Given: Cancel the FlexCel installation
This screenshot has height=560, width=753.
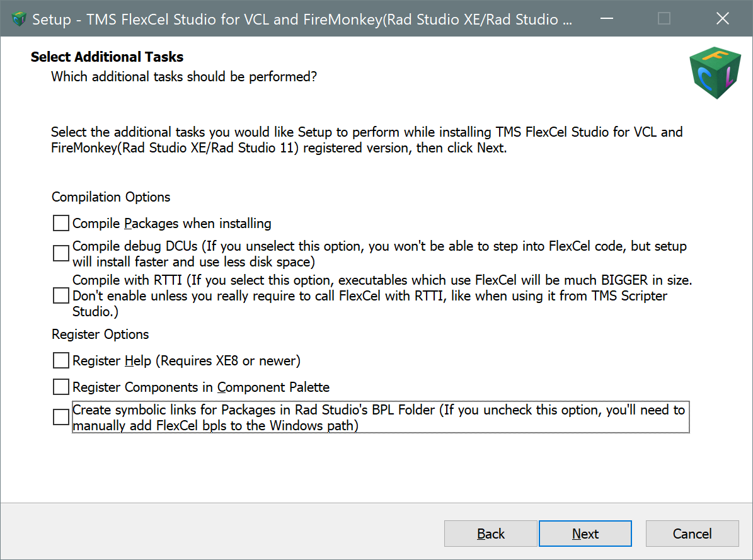Looking at the screenshot, I should click(692, 534).
